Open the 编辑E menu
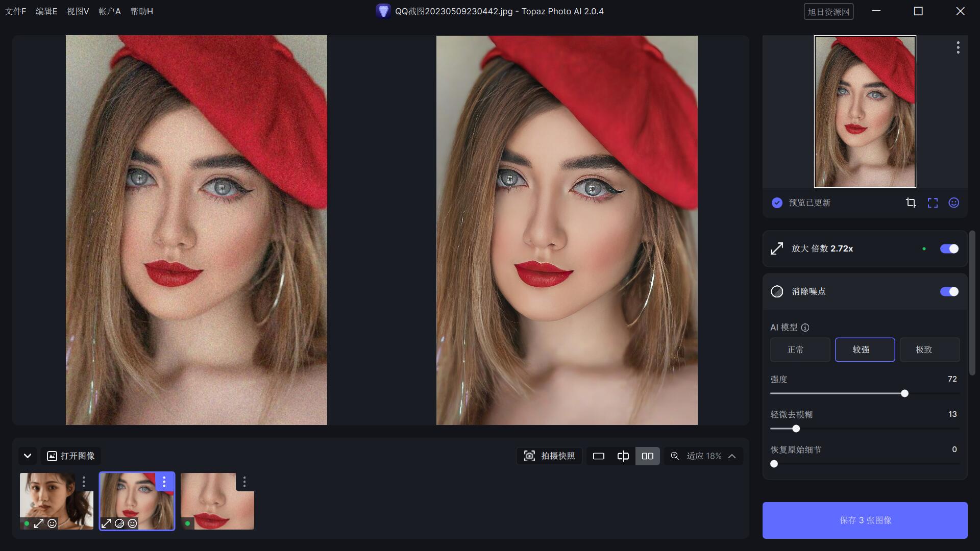The height and width of the screenshot is (551, 980). 46,11
